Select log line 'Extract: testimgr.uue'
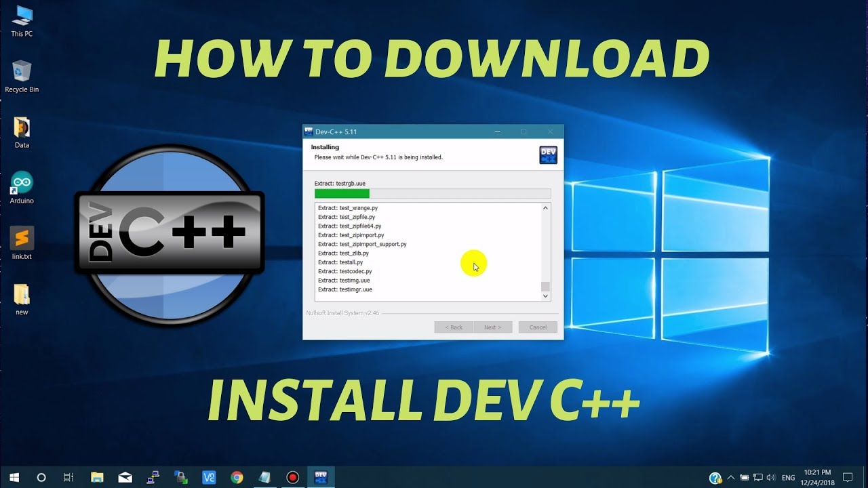Image resolution: width=868 pixels, height=488 pixels. [x=345, y=289]
